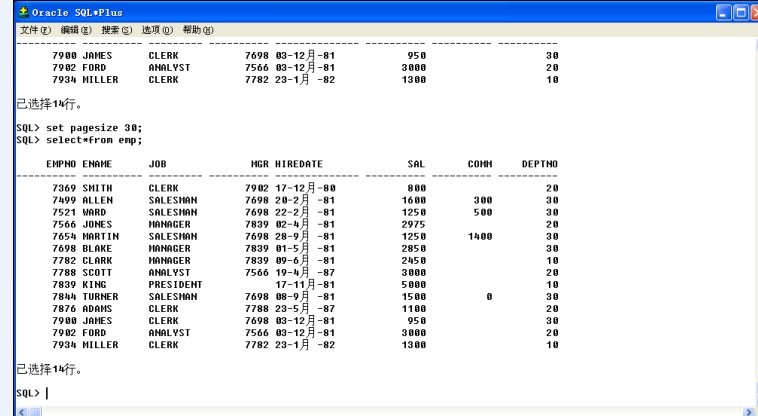
Task: Click the DEPTNO column header
Action: tap(539, 164)
